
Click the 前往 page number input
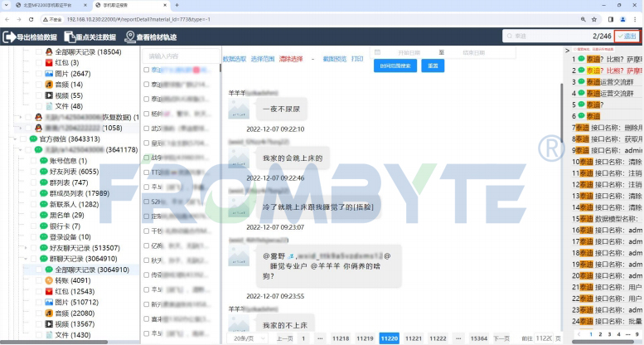tap(545, 338)
